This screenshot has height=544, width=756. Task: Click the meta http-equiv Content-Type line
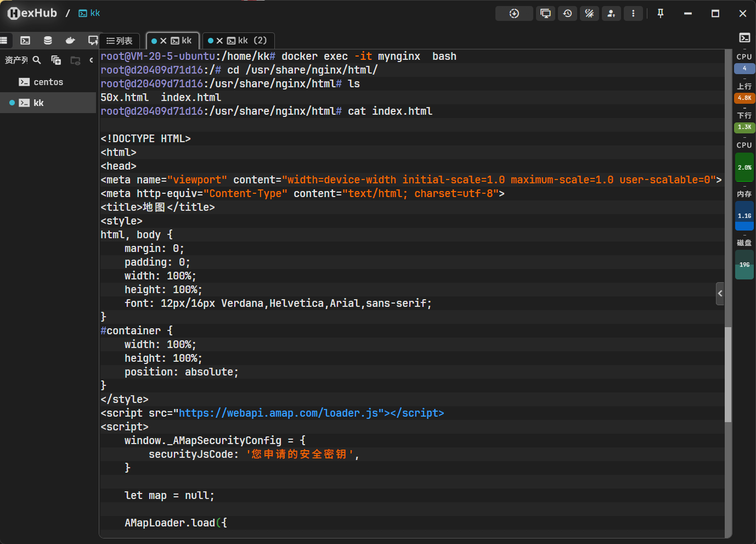click(302, 193)
